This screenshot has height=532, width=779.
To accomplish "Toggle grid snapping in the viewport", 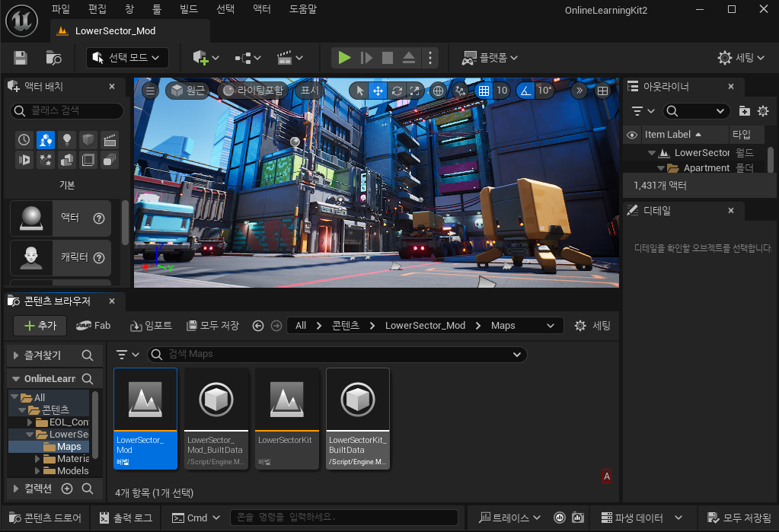I will pyautogui.click(x=482, y=91).
